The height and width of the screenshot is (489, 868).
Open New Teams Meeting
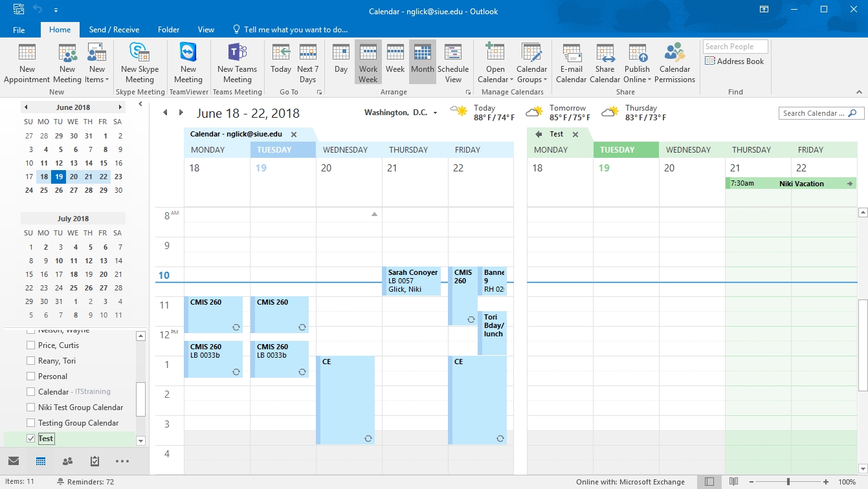[x=237, y=63]
